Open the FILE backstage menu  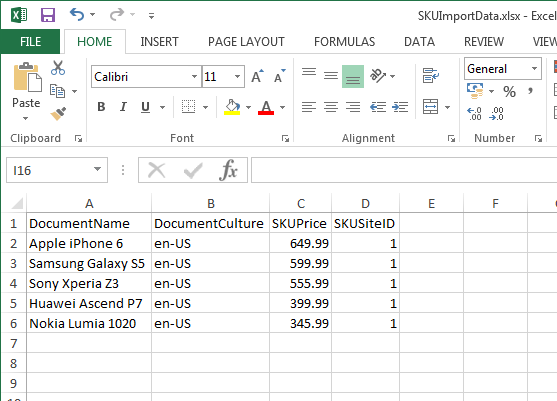tap(30, 42)
